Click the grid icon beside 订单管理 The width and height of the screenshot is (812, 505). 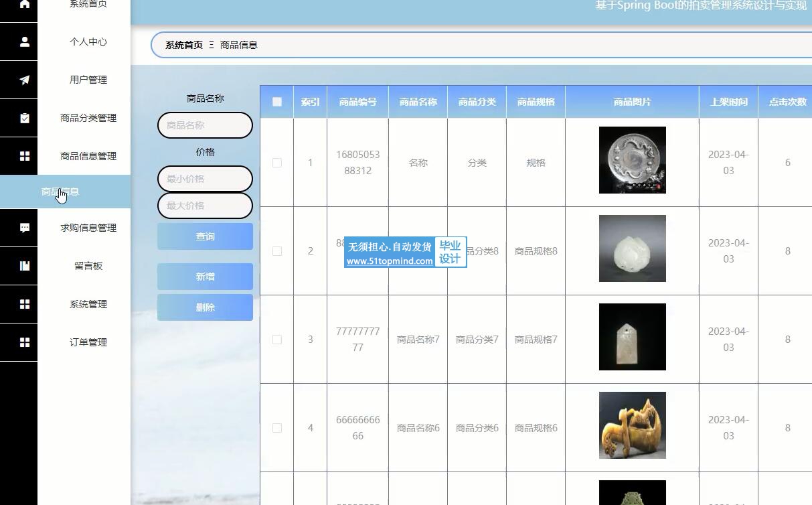click(25, 342)
